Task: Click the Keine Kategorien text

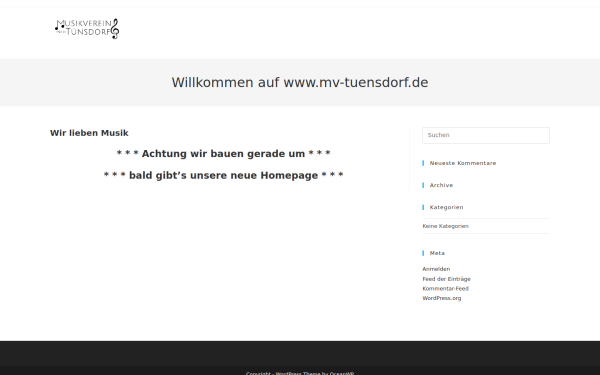Action: (x=445, y=226)
